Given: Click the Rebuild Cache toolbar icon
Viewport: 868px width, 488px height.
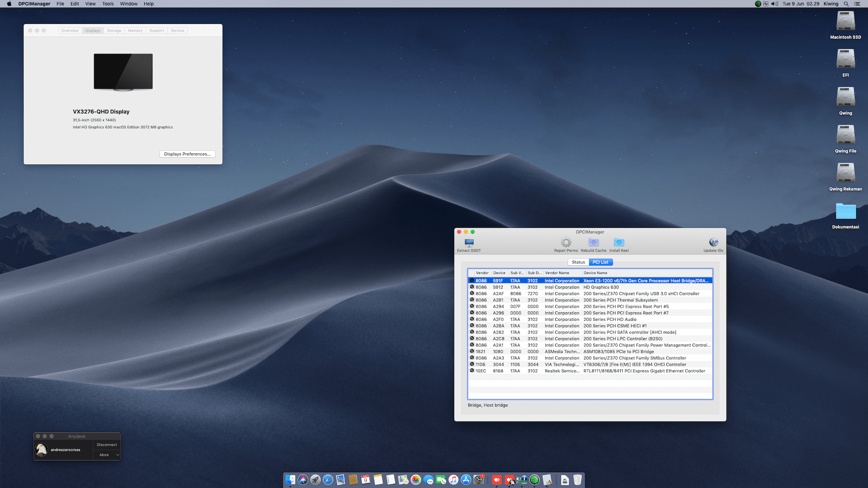Looking at the screenshot, I should tap(593, 243).
